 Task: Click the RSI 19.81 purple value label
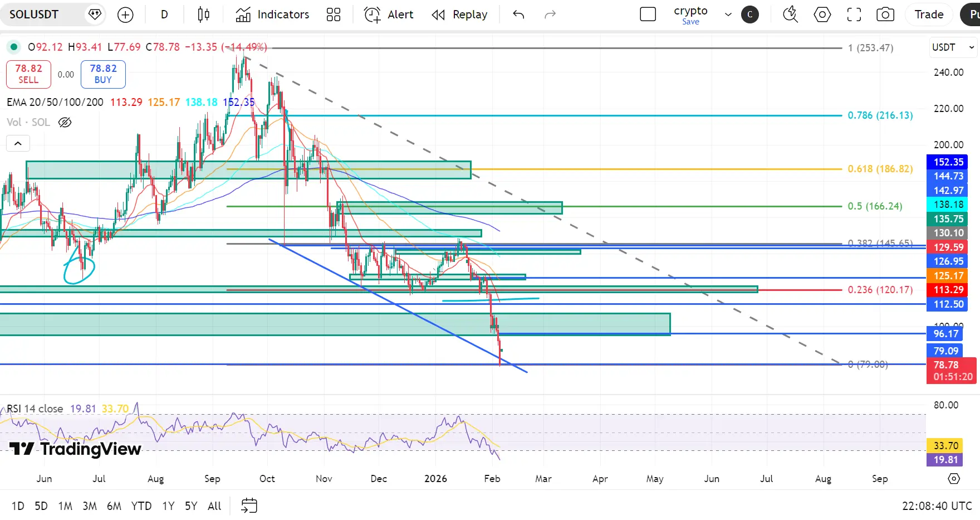946,460
